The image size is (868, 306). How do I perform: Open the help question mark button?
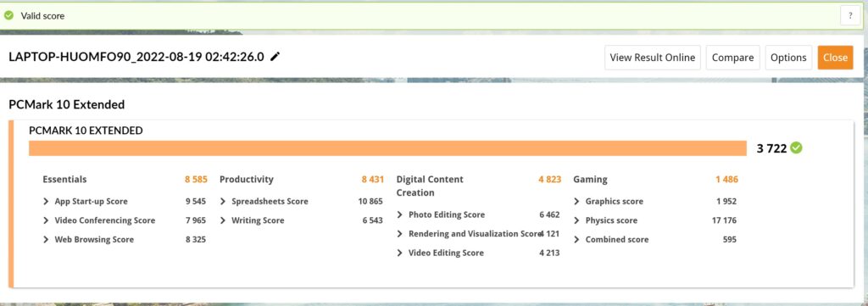(850, 16)
